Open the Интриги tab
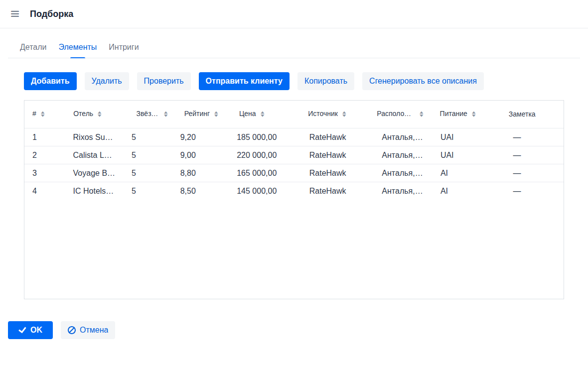The image size is (588, 365). coord(124,47)
